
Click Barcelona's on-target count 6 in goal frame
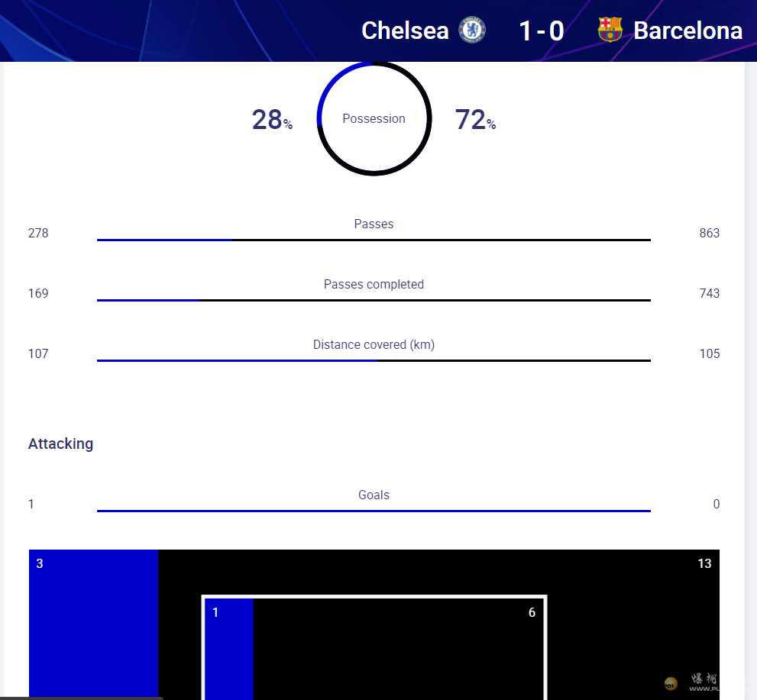coord(532,612)
